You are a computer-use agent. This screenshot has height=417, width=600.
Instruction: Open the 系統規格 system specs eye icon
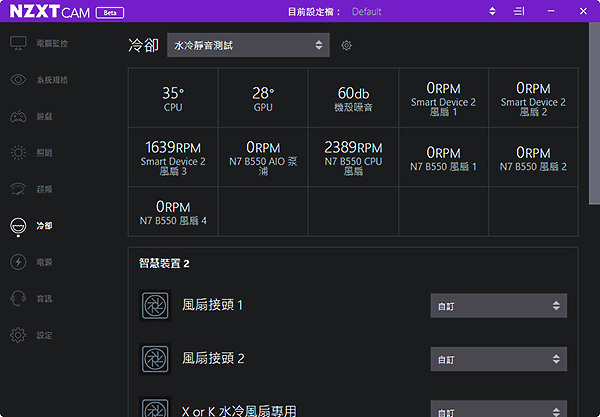pyautogui.click(x=18, y=80)
